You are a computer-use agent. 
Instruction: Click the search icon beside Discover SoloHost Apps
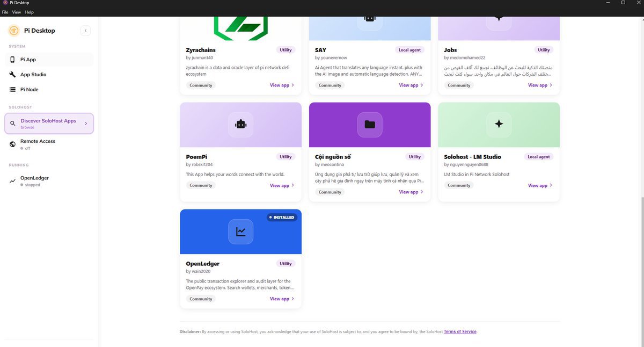(13, 124)
